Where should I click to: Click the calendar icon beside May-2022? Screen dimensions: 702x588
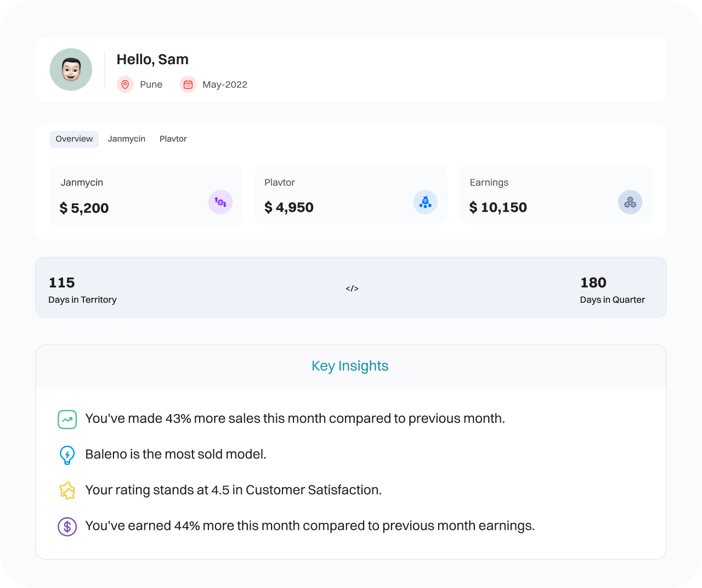[x=188, y=84]
